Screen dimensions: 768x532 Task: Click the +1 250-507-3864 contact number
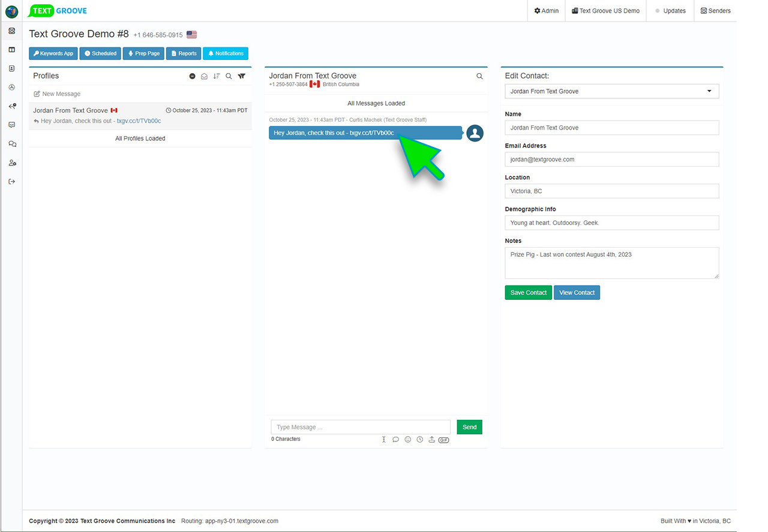point(288,85)
